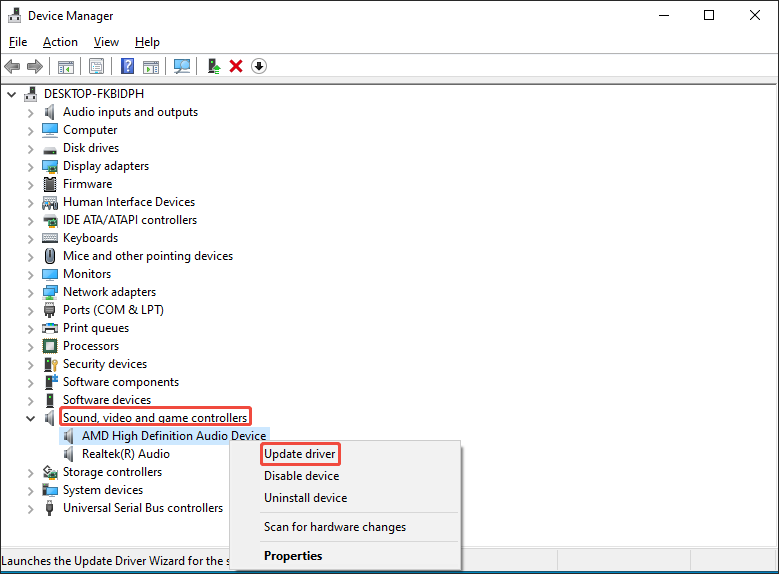Screen dimensions: 779x574
Task: Open the File menu
Action: point(18,42)
